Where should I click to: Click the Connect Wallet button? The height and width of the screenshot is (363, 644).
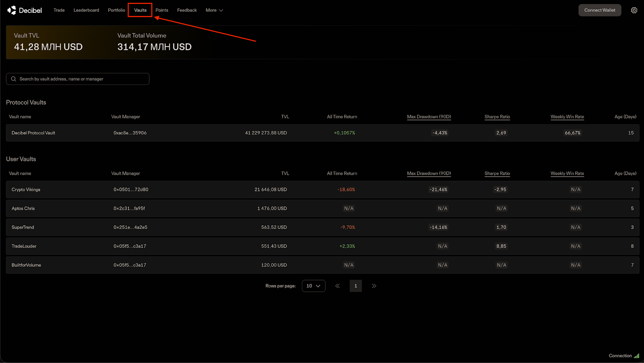tap(600, 10)
